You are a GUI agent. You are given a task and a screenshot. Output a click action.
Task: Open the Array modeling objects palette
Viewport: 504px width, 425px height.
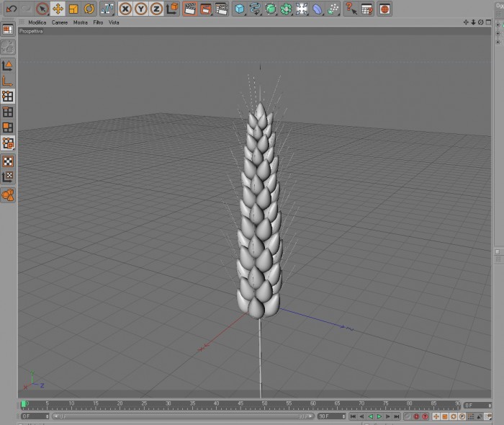click(x=286, y=9)
